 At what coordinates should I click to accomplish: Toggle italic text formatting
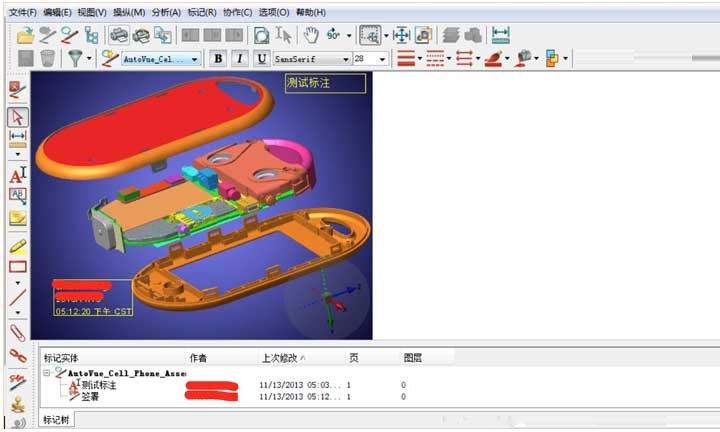(x=239, y=58)
